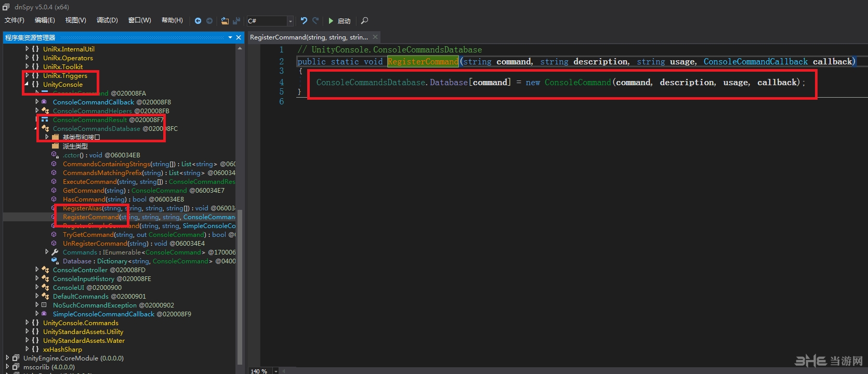Click the Commands property wrench icon
This screenshot has height=374, width=868.
(x=55, y=252)
